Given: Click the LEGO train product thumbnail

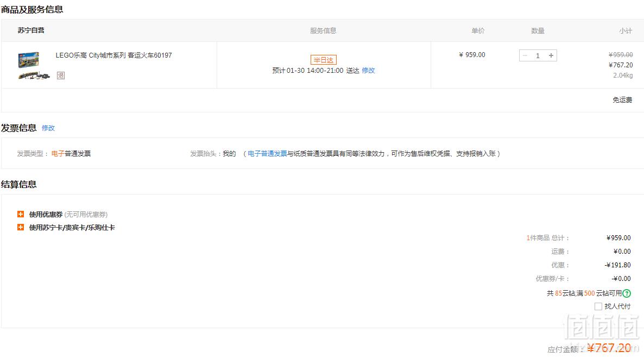Looking at the screenshot, I should click(x=34, y=65).
